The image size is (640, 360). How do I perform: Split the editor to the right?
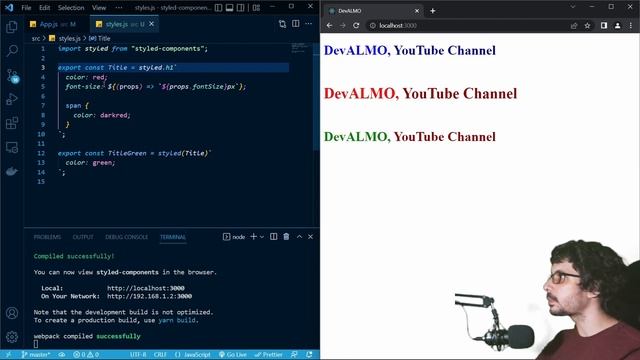pyautogui.click(x=296, y=24)
